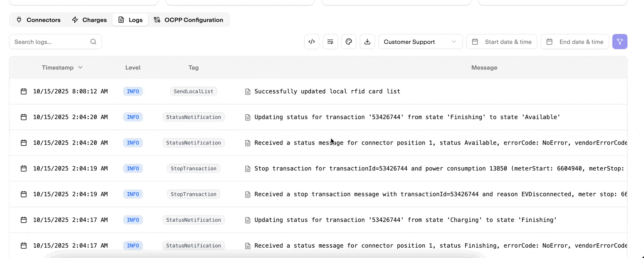The width and height of the screenshot is (644, 258).
Task: Clear filters using the purple filter button
Action: 620,41
